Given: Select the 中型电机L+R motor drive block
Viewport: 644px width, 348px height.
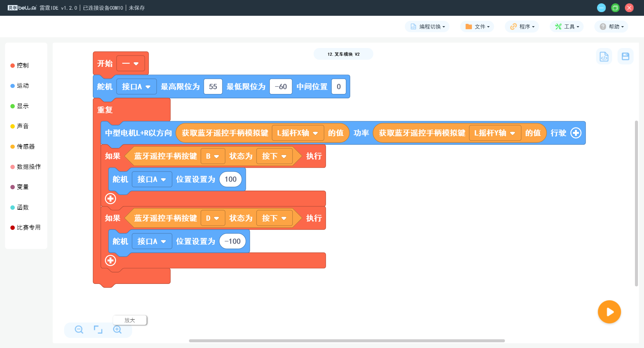Looking at the screenshot, I should point(138,133).
